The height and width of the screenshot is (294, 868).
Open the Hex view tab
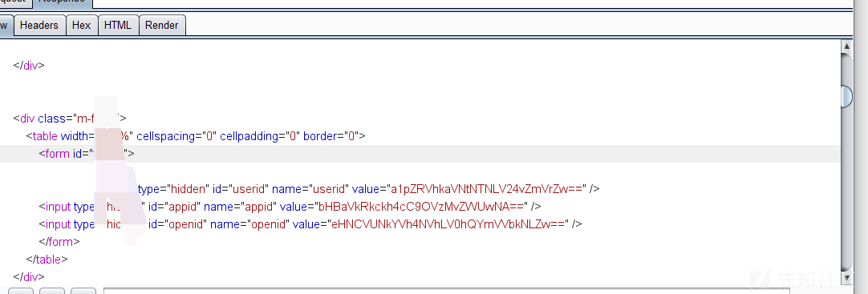(x=81, y=26)
